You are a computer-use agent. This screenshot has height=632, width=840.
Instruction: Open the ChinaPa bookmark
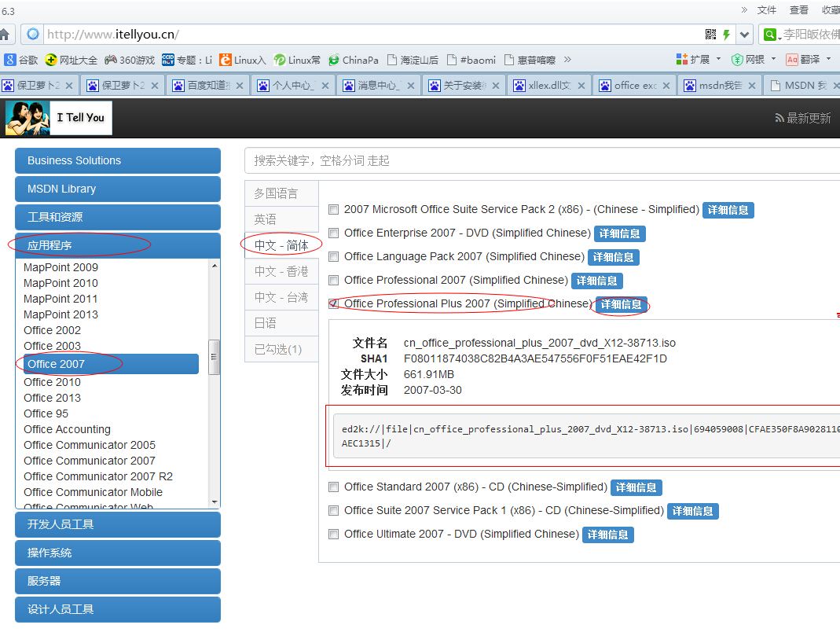(x=354, y=60)
